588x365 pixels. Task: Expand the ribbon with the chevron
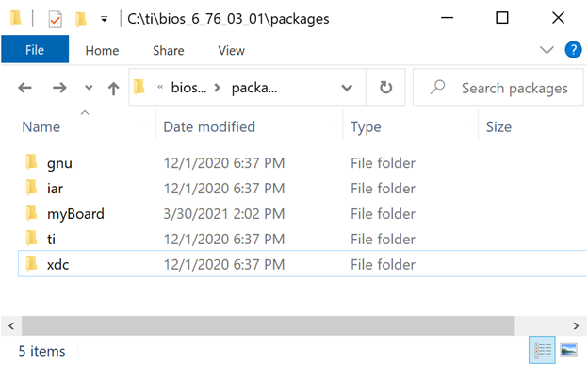pyautogui.click(x=547, y=50)
